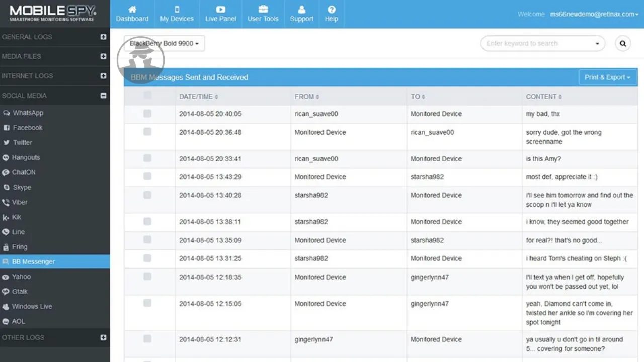Sort table by DATE/TIME column
Image resolution: width=644 pixels, height=362 pixels.
click(x=199, y=97)
